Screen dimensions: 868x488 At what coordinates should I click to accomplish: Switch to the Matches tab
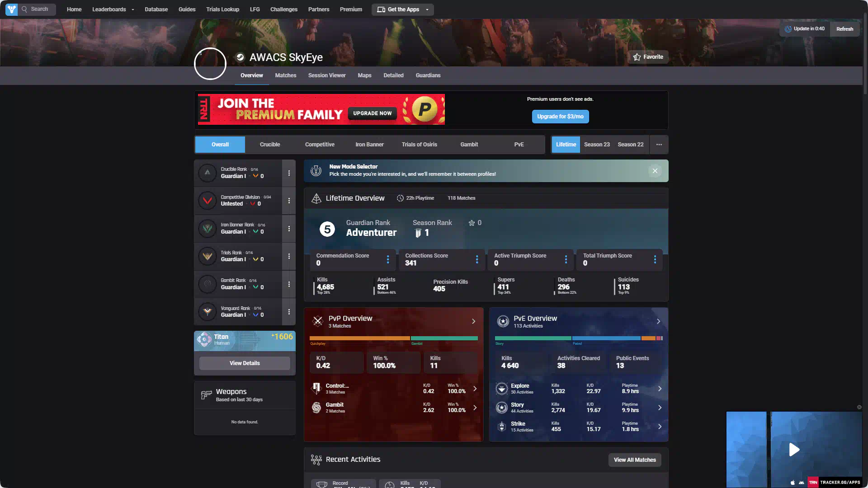(x=286, y=75)
